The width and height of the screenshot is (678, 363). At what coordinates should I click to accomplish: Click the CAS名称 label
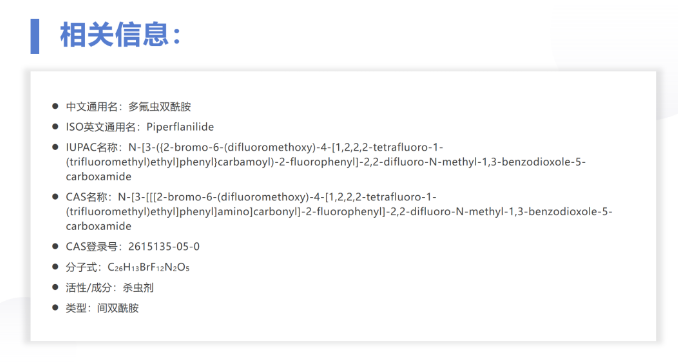point(86,197)
